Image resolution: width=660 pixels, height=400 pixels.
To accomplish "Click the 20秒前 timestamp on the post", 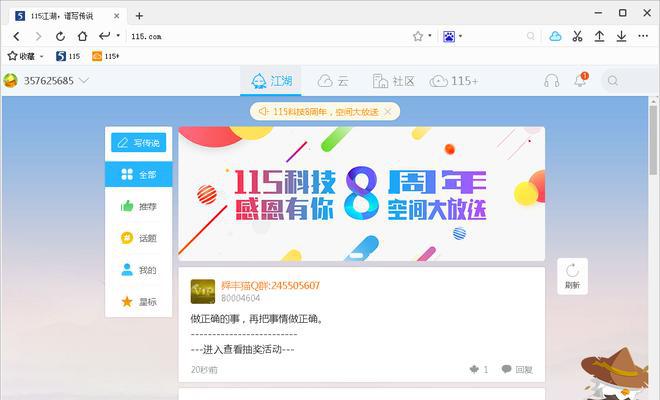I will pos(204,370).
